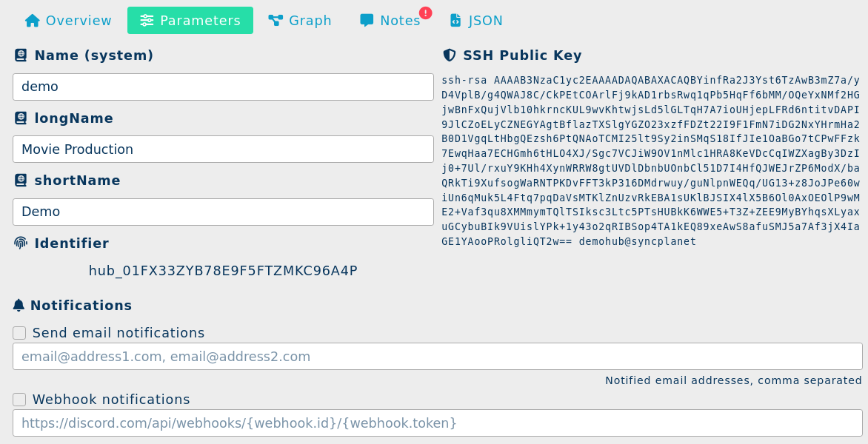Click the graph nodes icon

point(276,21)
